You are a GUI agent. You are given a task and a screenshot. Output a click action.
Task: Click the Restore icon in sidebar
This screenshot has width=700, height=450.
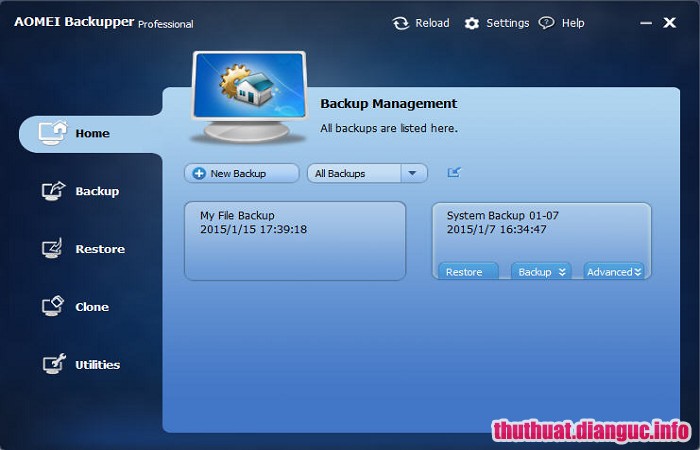tap(52, 248)
